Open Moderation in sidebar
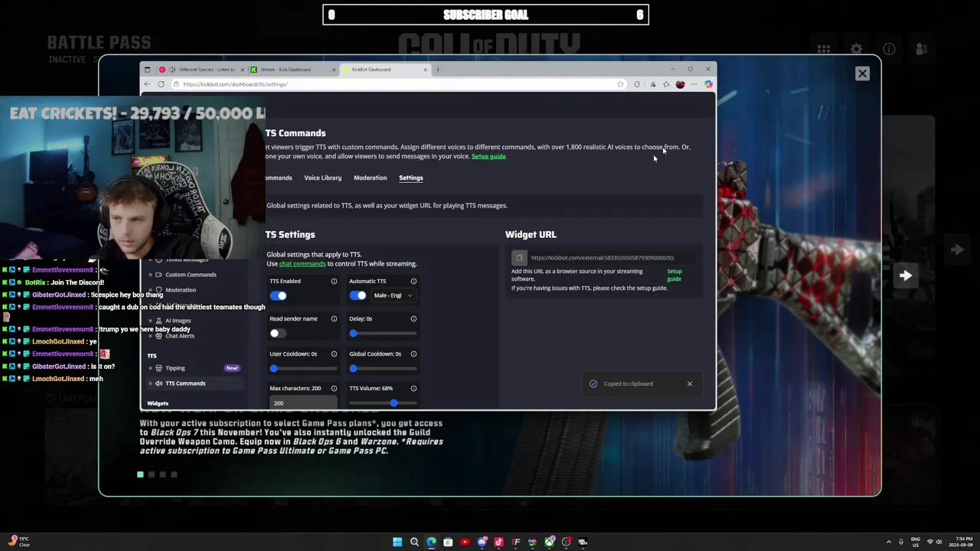Screen dimensions: 980x551 click(181, 290)
